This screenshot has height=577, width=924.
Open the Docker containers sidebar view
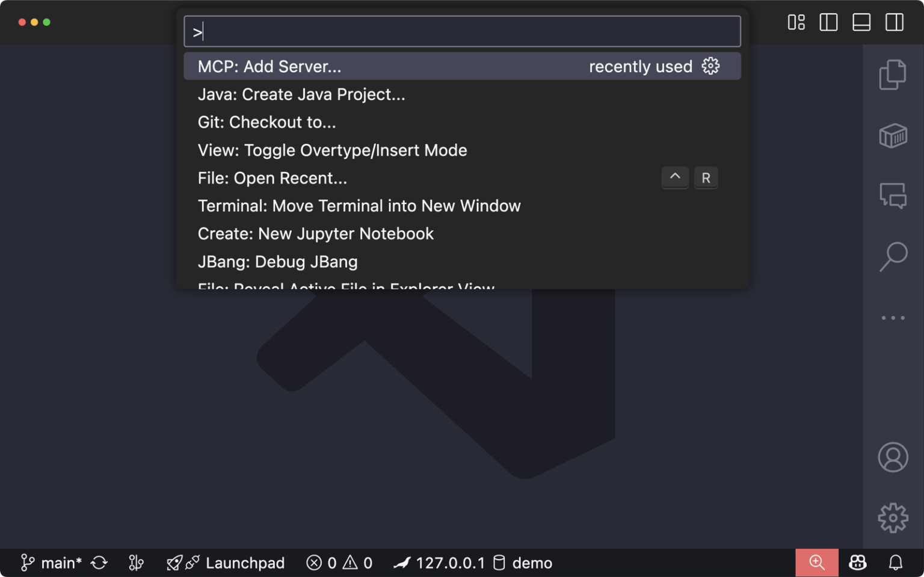pos(893,135)
